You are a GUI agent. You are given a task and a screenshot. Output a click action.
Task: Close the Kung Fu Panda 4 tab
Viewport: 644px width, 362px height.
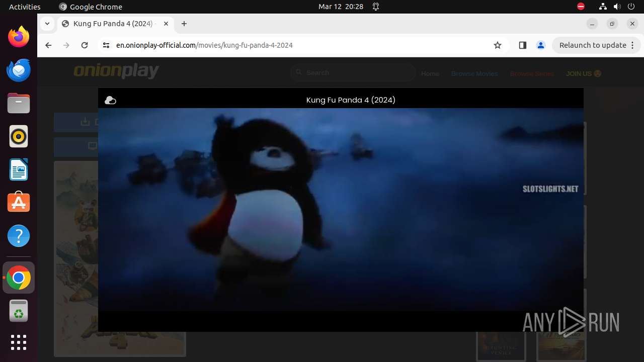tap(166, 24)
